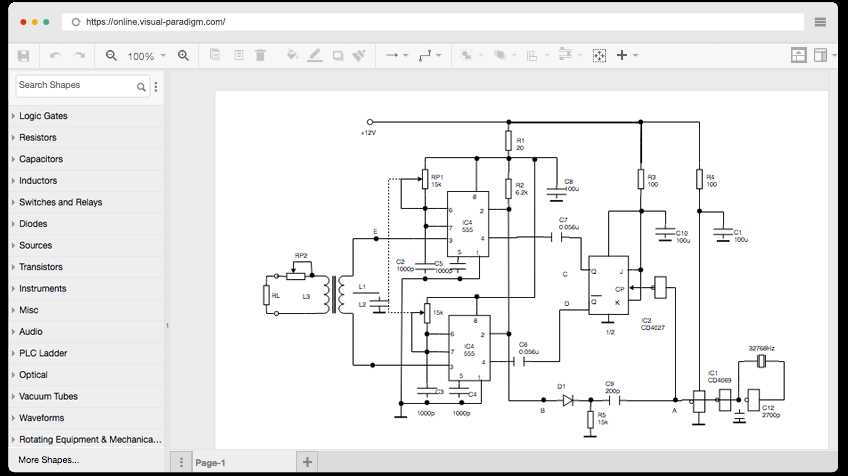Open the zoom level 100% dropdown
Image resolution: width=848 pixels, height=476 pixels.
tap(147, 56)
